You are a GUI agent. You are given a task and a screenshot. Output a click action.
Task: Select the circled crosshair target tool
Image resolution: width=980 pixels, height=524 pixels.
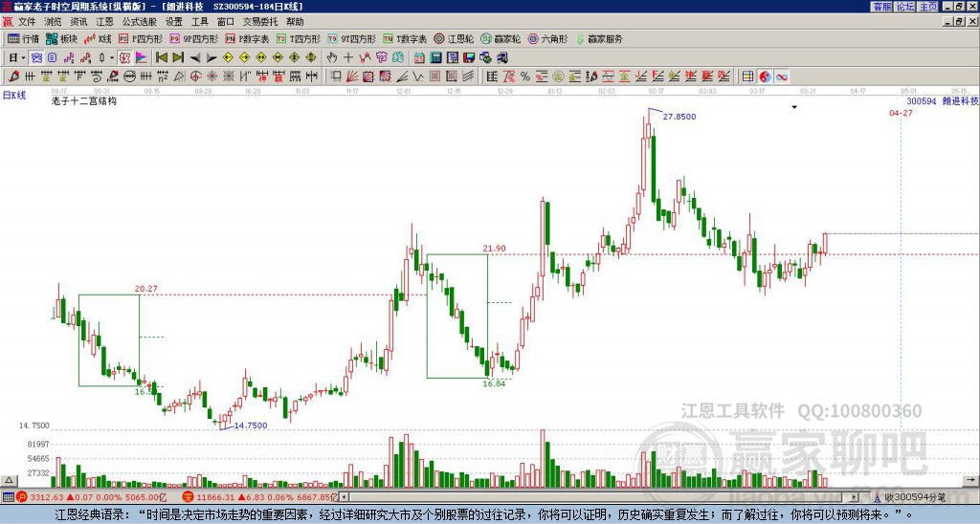pyautogui.click(x=195, y=76)
